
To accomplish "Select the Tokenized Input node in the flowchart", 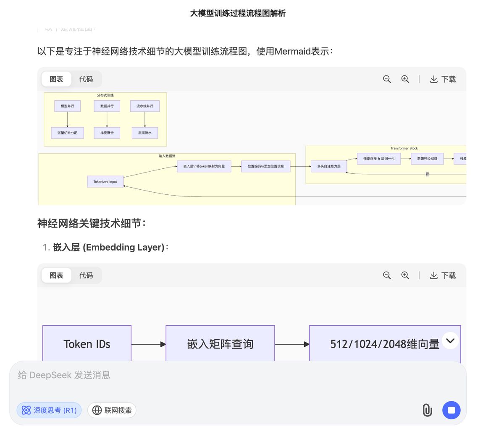I will tap(105, 181).
